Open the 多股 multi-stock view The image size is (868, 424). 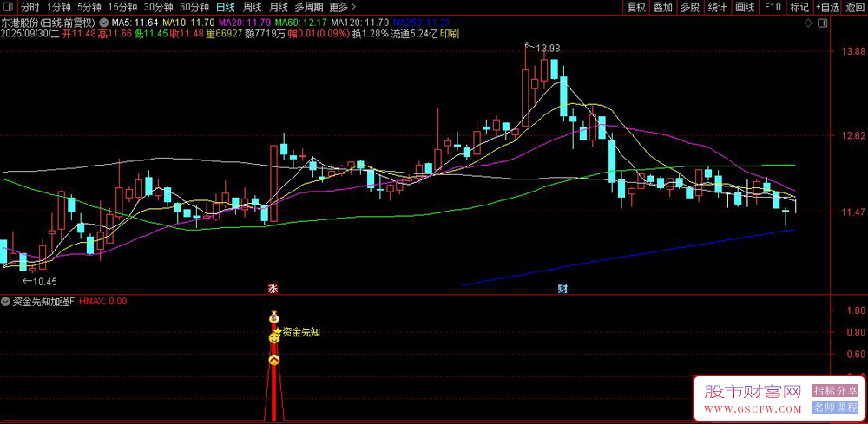tap(690, 7)
